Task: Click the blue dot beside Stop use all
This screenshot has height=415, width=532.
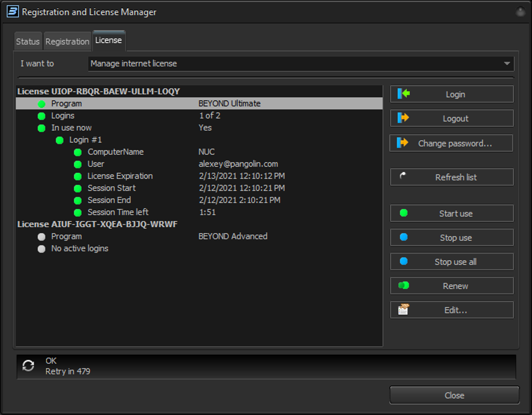Action: pyautogui.click(x=404, y=261)
